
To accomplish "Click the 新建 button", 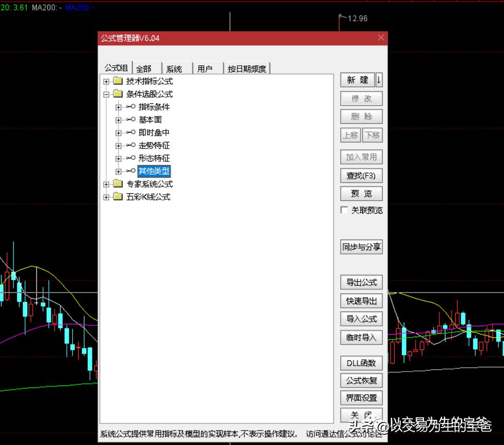I will click(358, 80).
